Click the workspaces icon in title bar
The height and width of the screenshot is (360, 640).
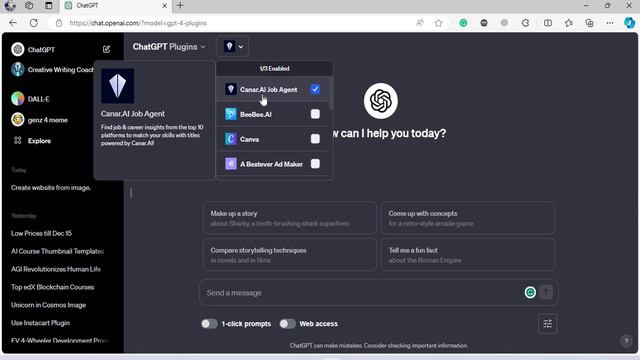coord(29,6)
